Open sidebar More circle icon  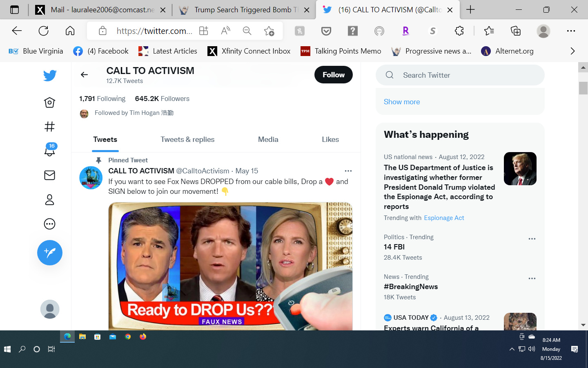click(49, 224)
